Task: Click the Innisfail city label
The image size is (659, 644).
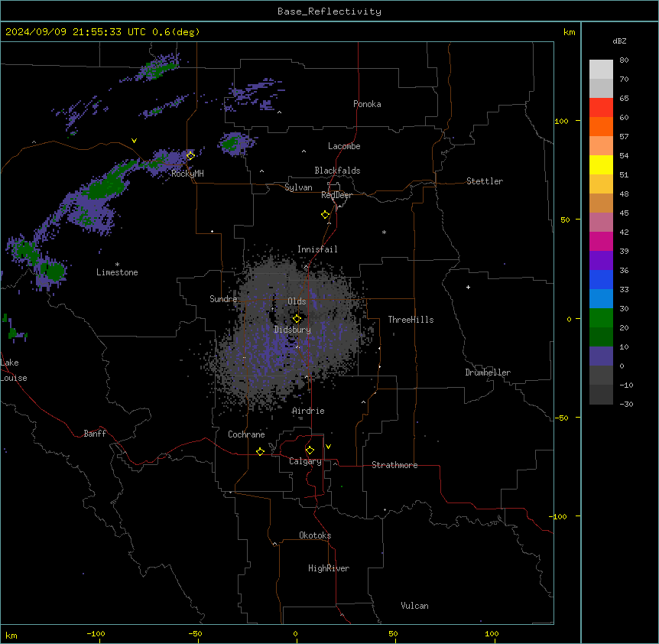Action: click(x=317, y=249)
